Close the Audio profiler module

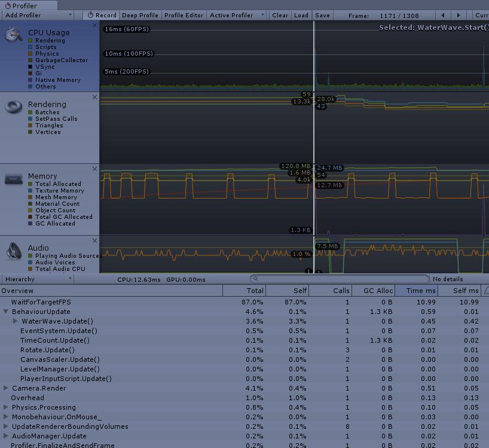click(94, 241)
